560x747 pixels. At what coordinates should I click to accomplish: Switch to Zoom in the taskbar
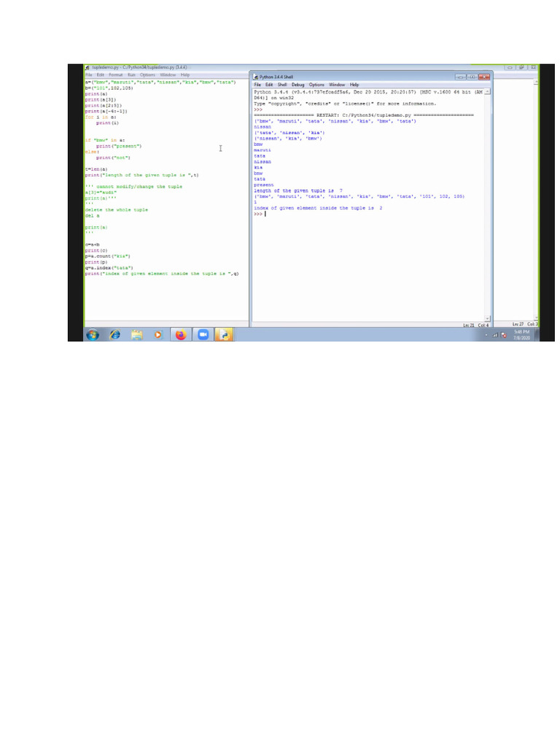[203, 335]
